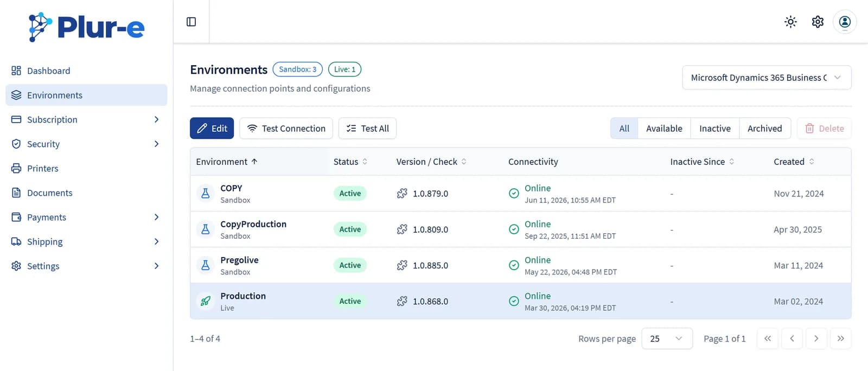
Task: Open the Rows per page dropdown
Action: pos(667,338)
